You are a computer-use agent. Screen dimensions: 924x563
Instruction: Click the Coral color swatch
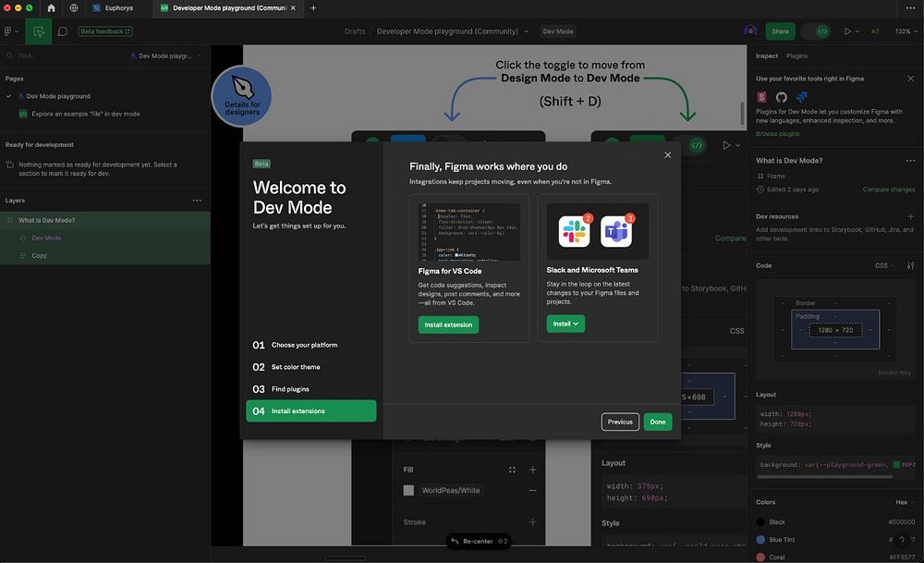pos(760,557)
